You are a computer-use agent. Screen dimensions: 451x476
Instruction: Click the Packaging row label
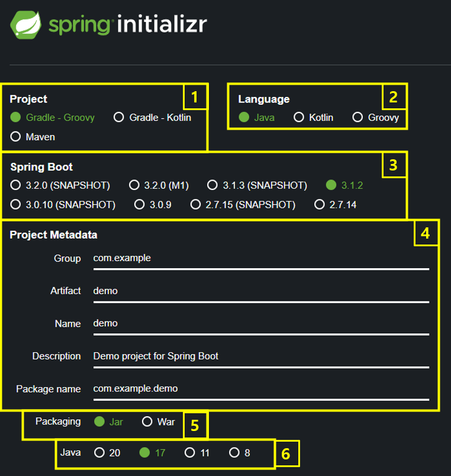tap(58, 422)
